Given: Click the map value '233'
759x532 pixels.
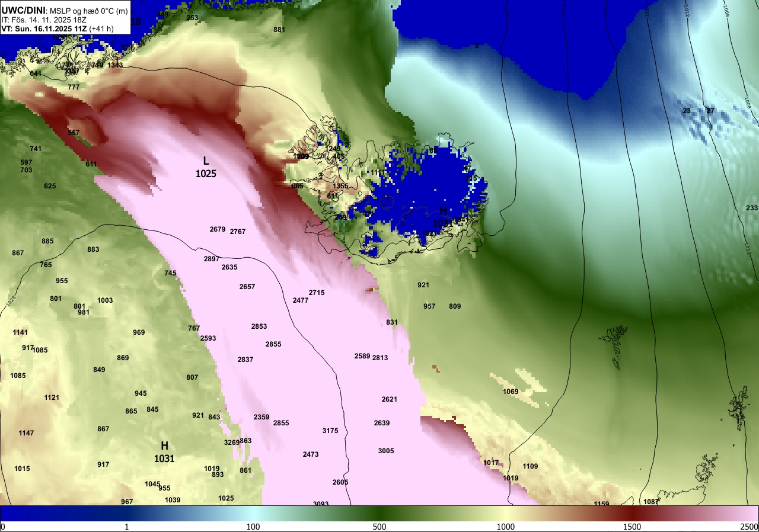Looking at the screenshot, I should 751,208.
